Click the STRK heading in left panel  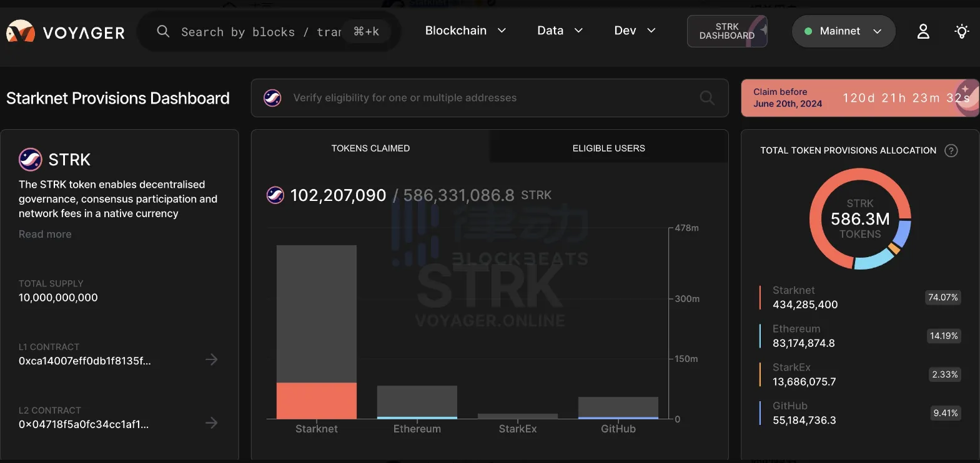(x=69, y=160)
